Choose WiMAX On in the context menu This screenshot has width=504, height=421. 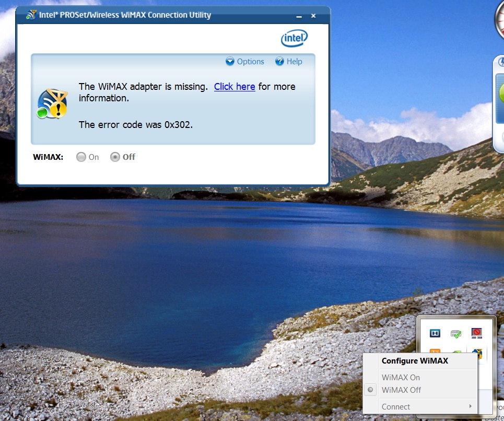(401, 377)
